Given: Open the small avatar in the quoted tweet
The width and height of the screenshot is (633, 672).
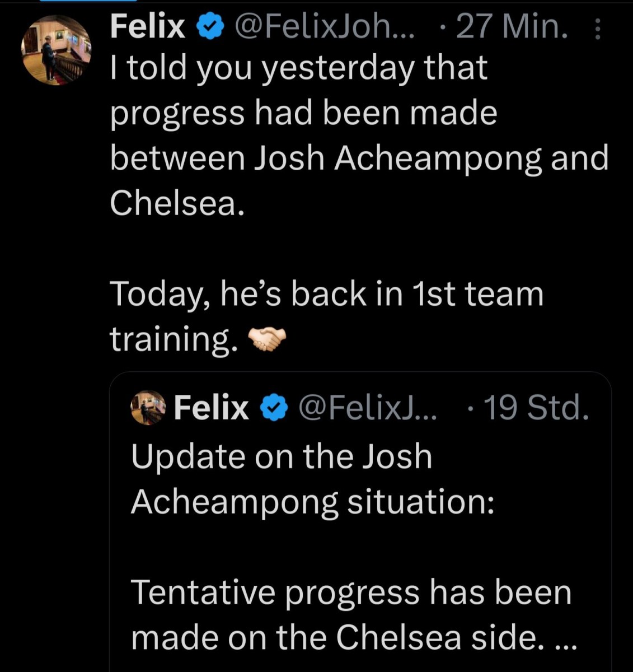Looking at the screenshot, I should point(148,407).
